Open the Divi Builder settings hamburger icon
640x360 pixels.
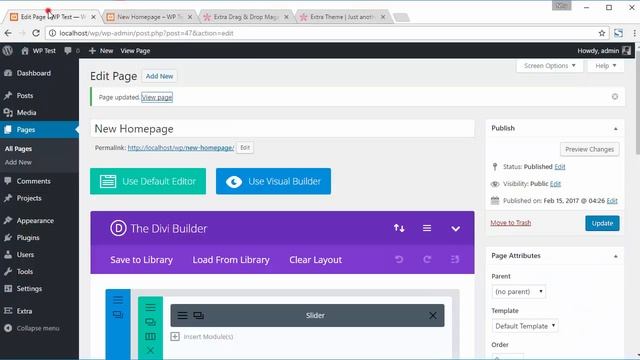(x=427, y=228)
